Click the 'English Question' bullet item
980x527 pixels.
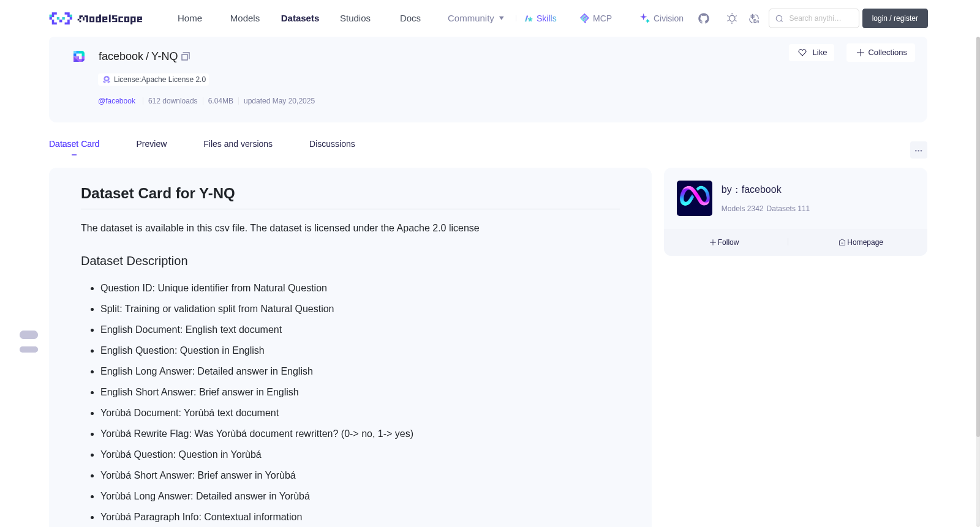(183, 351)
